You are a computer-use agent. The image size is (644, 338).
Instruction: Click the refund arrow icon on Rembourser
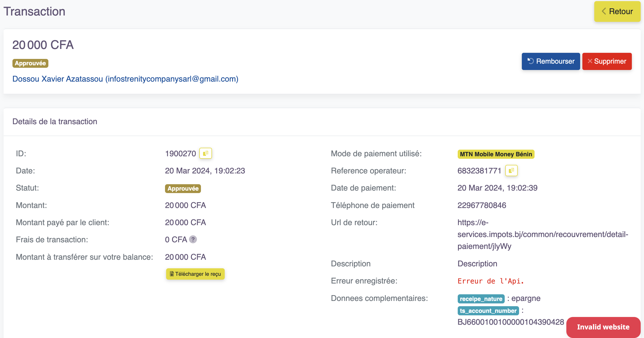[x=530, y=61]
